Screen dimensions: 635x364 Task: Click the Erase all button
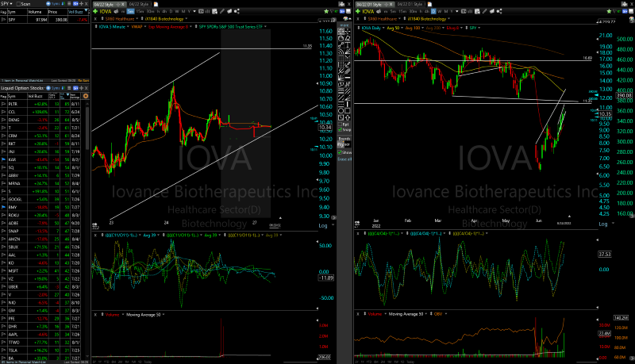point(344,159)
